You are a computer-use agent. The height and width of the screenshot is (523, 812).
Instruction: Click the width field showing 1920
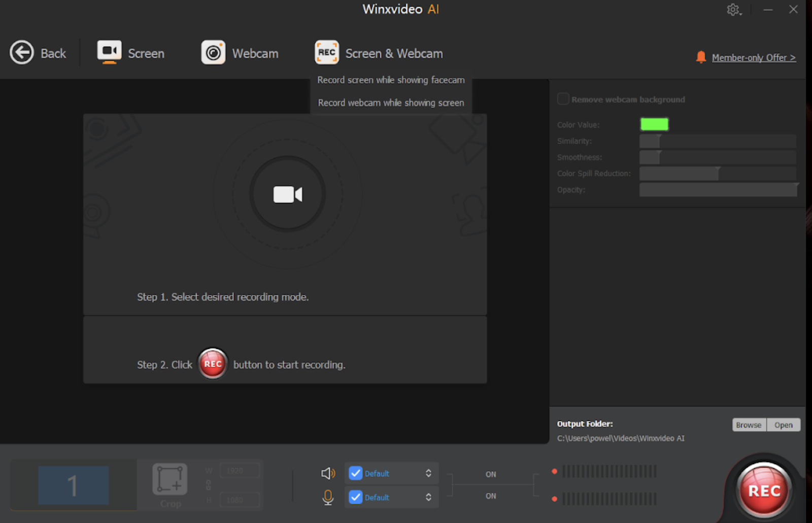click(x=240, y=470)
